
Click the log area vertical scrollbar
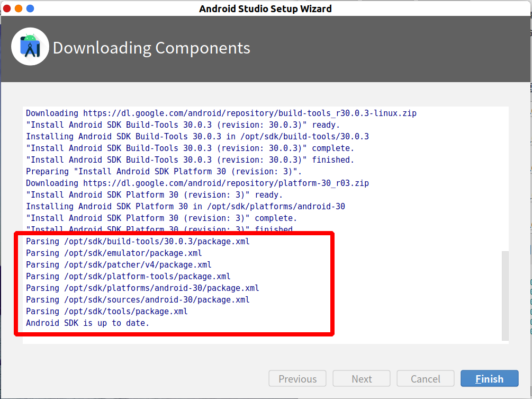505,296
